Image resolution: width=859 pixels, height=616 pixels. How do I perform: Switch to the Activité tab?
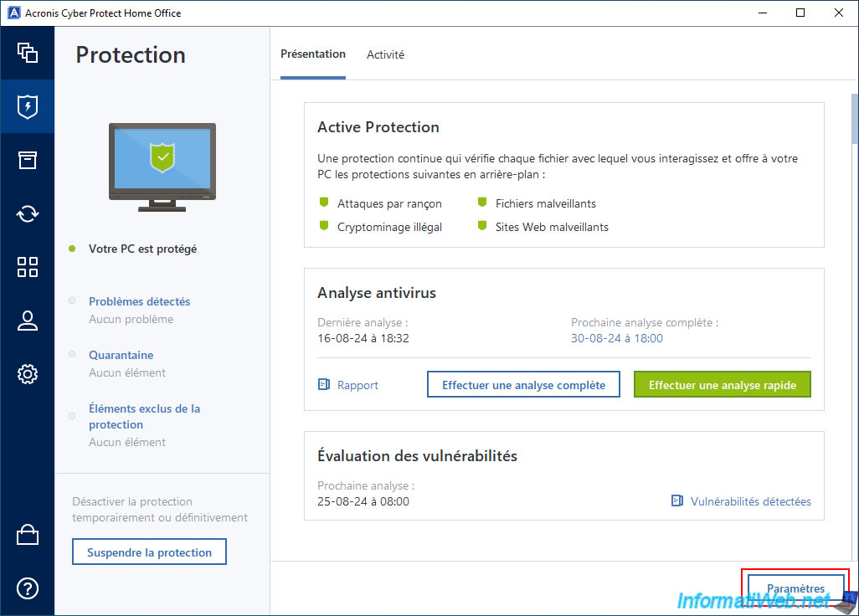click(385, 54)
